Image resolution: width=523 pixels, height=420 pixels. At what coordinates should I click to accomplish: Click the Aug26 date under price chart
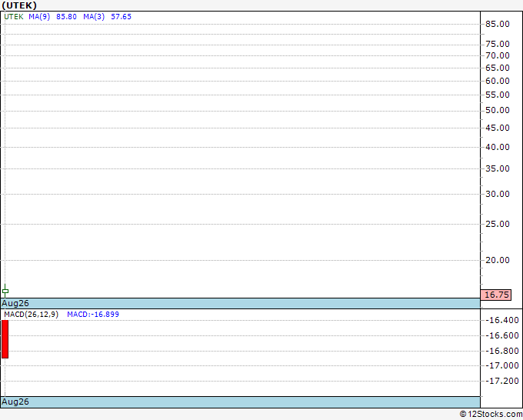[15, 303]
